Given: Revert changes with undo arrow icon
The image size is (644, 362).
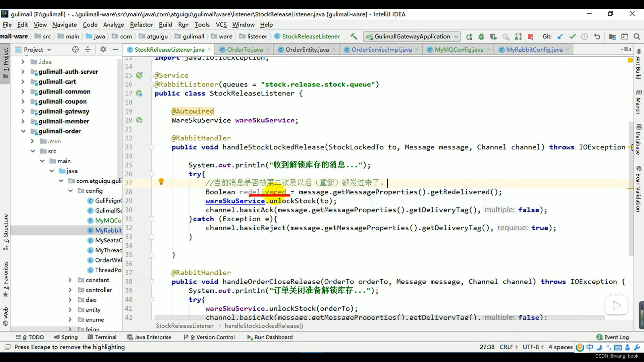Looking at the screenshot, I should tap(597, 37).
